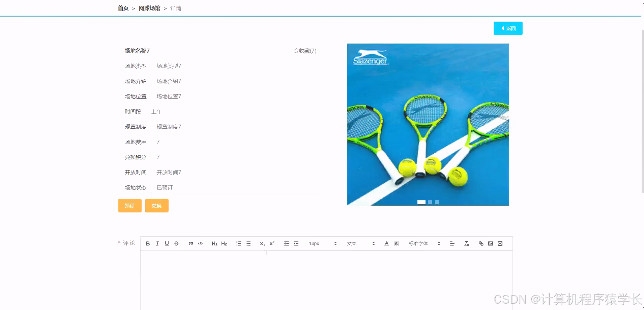Click the tennis rackets carousel image
Viewport: 644px width, 310px height.
coord(428,124)
